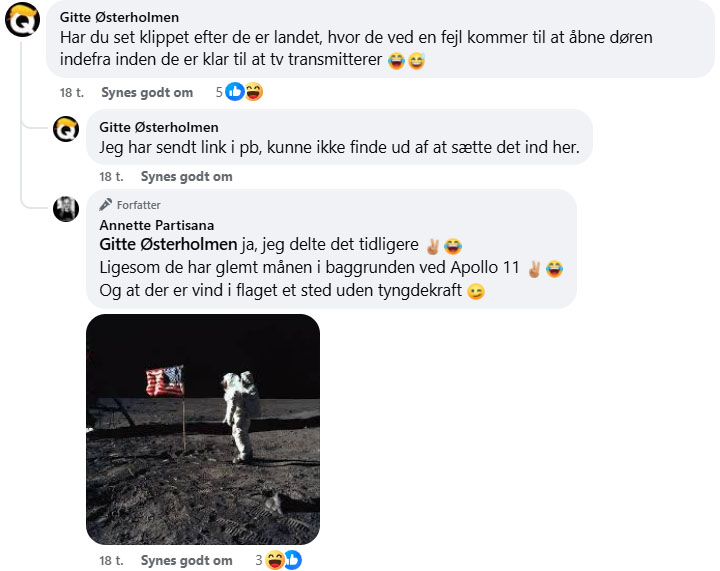This screenshot has height=571, width=720.
Task: Open Gitte Østerholmen name on top comment
Action: [x=119, y=17]
